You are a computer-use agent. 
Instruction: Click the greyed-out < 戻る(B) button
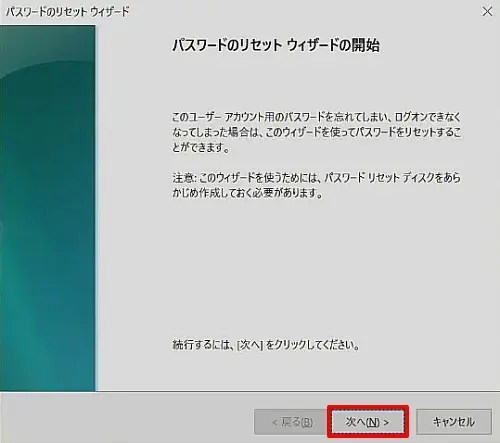click(x=292, y=422)
